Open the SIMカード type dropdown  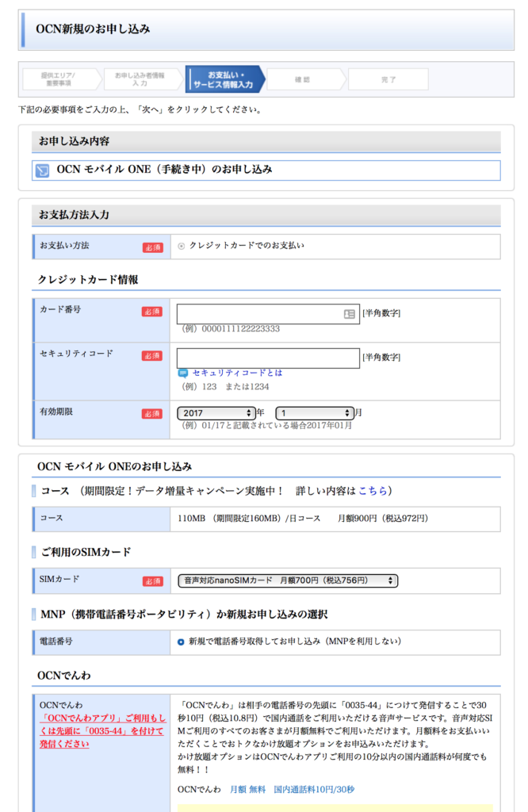point(288,581)
